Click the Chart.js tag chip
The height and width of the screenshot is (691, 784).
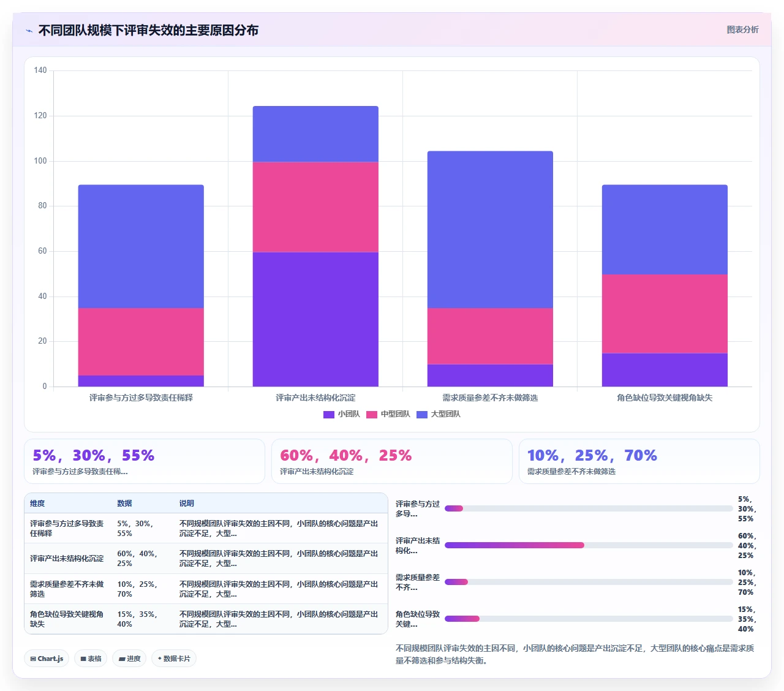click(47, 659)
